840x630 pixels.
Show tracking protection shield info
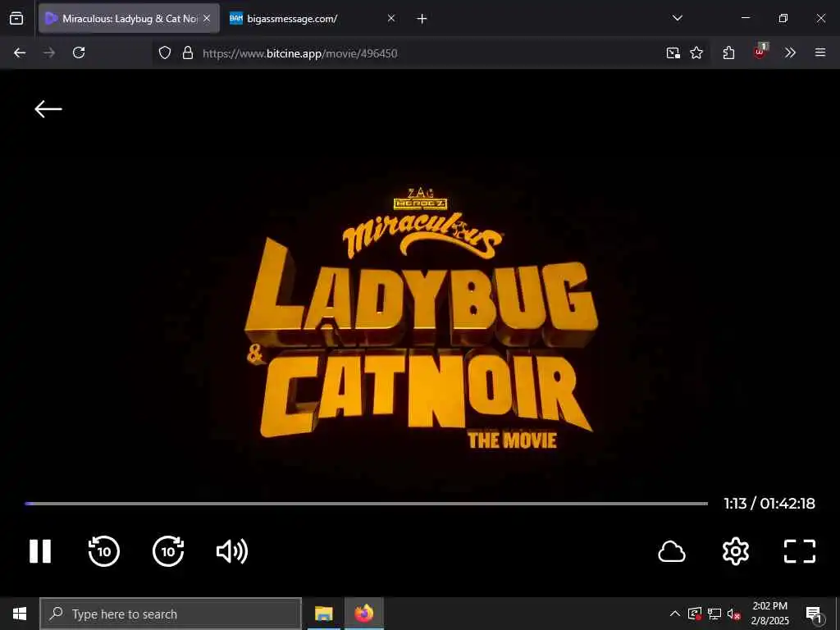(165, 53)
